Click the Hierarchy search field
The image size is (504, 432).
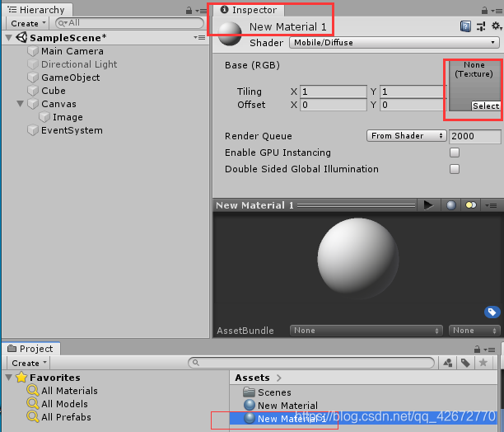pos(129,23)
